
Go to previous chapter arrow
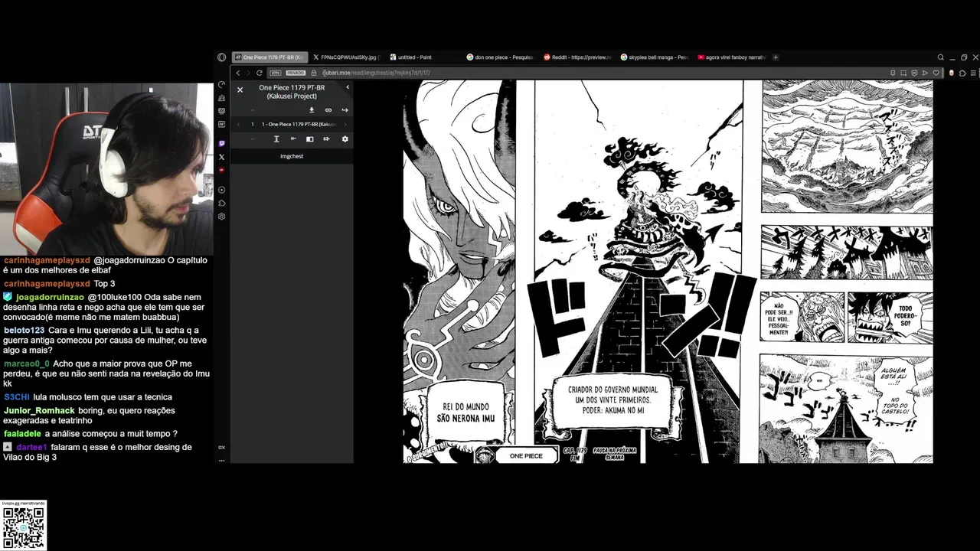point(238,124)
